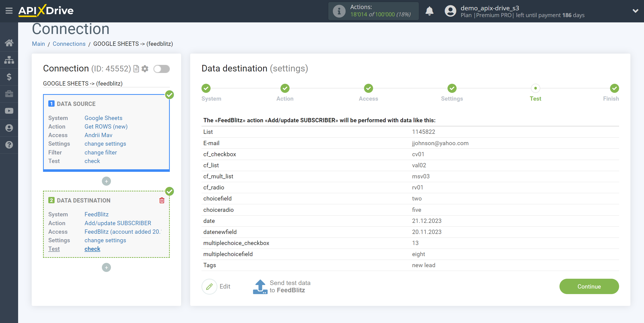This screenshot has width=644, height=323.
Task: Go to the Access step
Action: click(x=369, y=88)
